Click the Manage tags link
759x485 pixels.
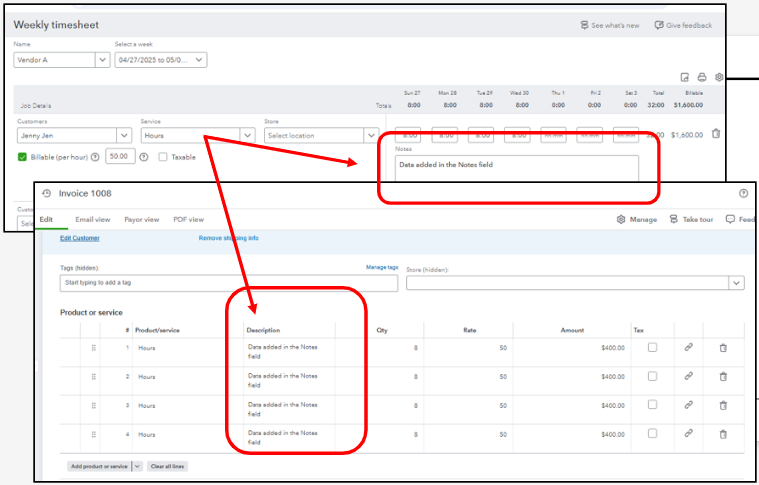click(382, 267)
